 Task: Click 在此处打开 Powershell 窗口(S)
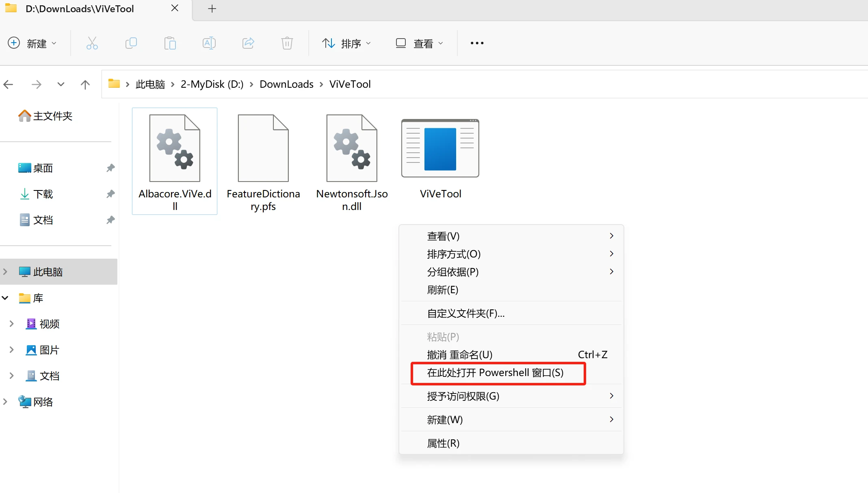tap(511, 372)
